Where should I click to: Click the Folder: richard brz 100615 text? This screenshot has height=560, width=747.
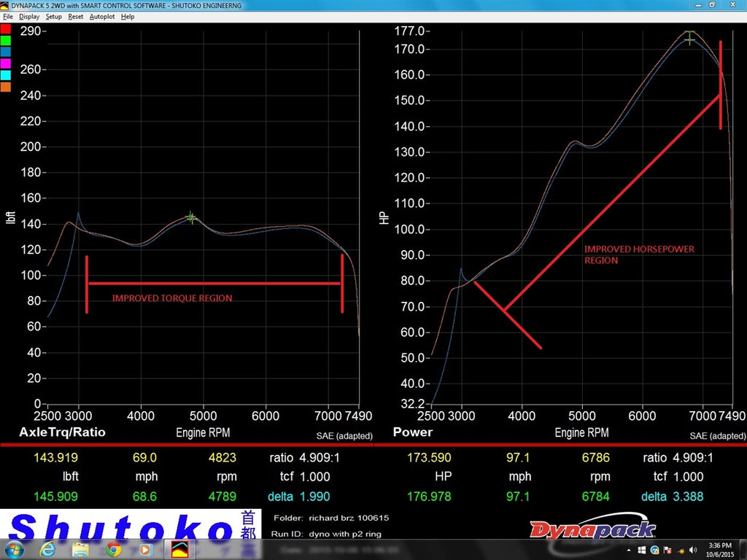tap(331, 518)
